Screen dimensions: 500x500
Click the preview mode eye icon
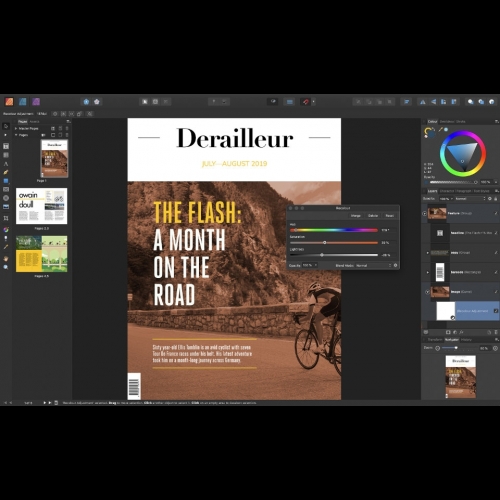pyautogui.click(x=273, y=102)
